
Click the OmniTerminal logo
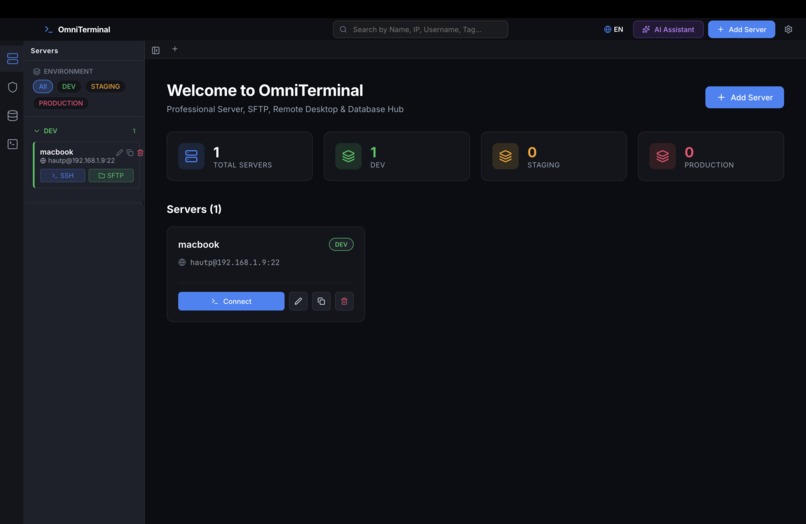click(x=77, y=29)
